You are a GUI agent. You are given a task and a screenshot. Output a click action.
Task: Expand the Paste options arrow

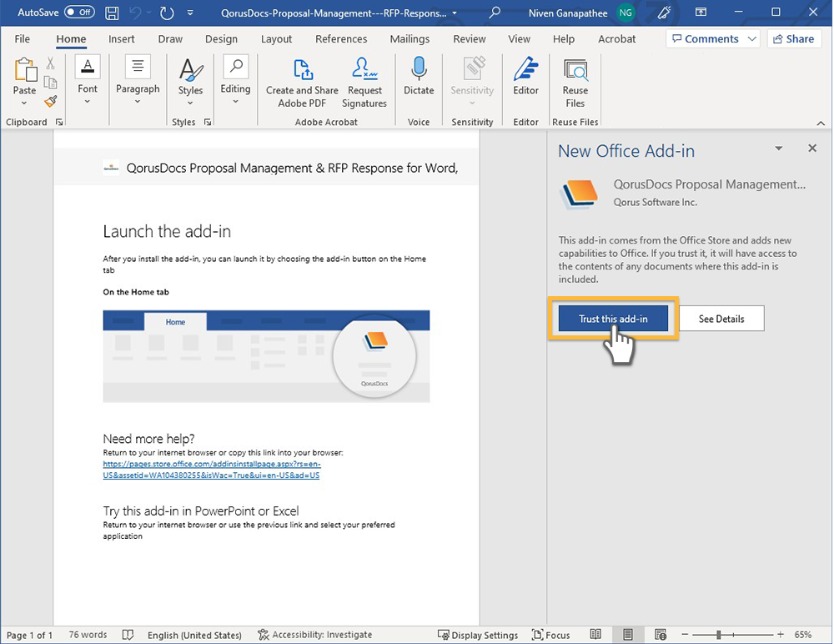click(x=24, y=103)
